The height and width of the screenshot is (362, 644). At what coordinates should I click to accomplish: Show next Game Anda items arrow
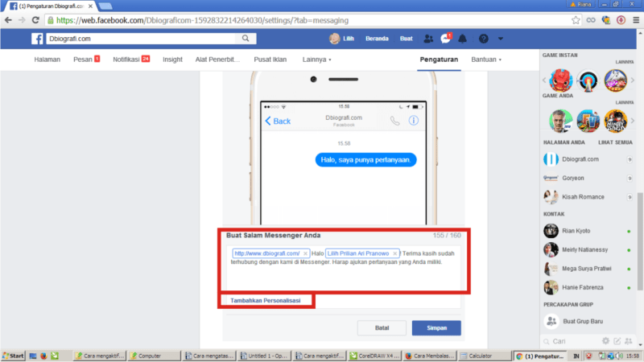pyautogui.click(x=633, y=121)
